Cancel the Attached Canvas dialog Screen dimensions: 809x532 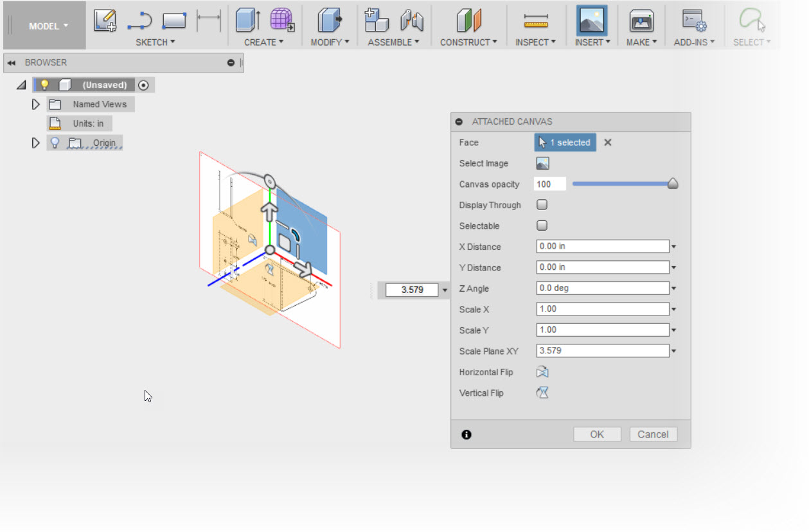pos(653,434)
